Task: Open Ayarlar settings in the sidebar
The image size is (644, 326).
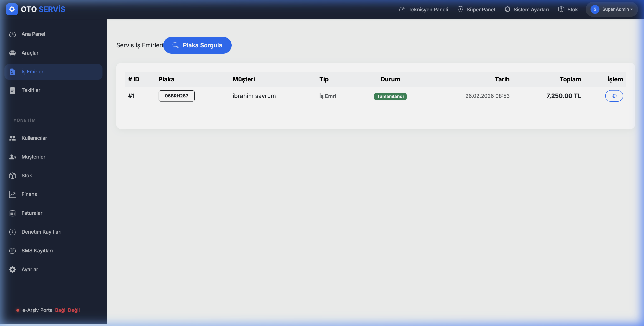Action: pos(30,270)
